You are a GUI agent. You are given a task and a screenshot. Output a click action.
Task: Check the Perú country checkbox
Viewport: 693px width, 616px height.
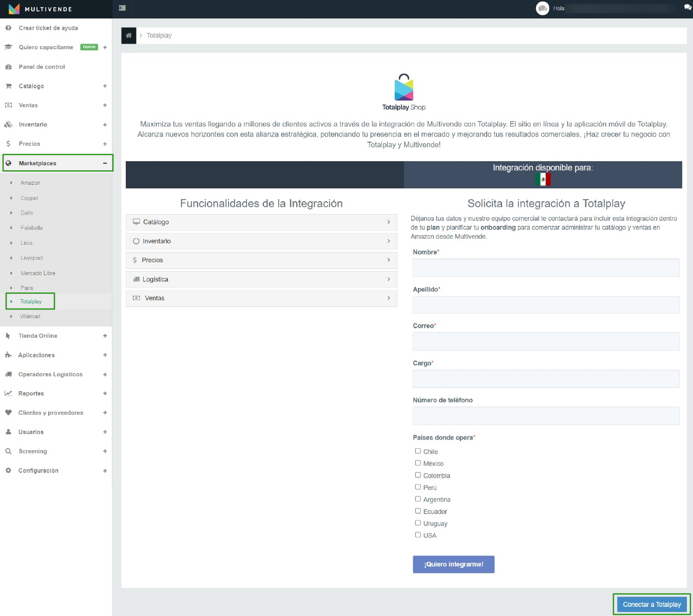coord(418,487)
